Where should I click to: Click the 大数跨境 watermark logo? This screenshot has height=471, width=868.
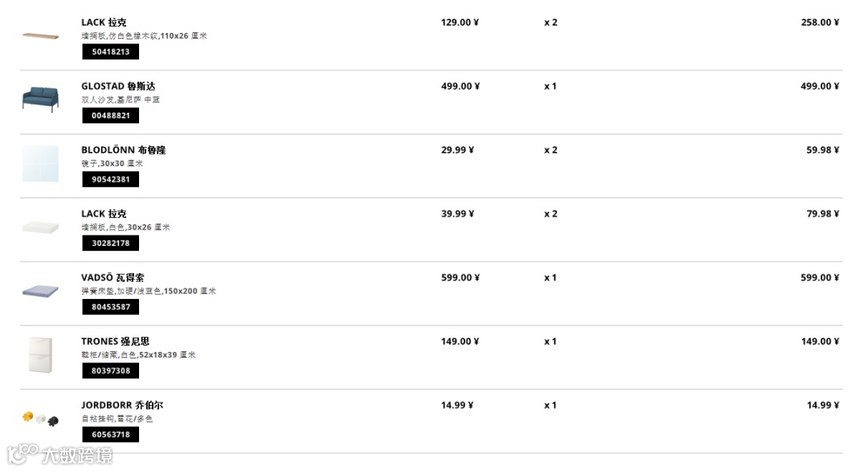coord(60,455)
